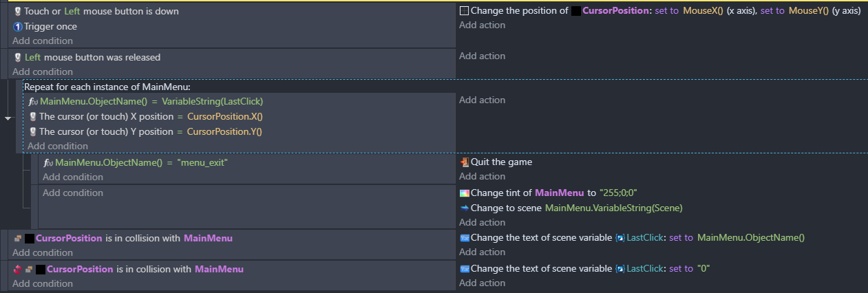Collapse the Repeat for each MainMenu event

pyautogui.click(x=8, y=118)
